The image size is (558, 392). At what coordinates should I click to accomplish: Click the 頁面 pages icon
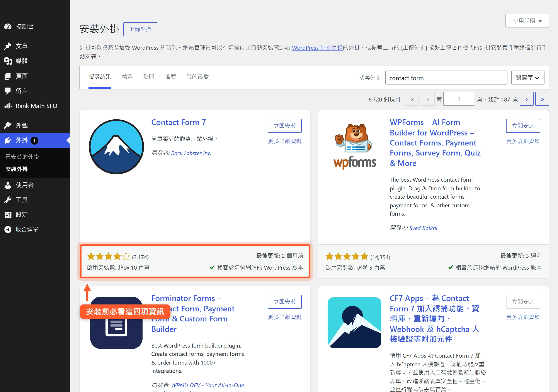point(8,76)
